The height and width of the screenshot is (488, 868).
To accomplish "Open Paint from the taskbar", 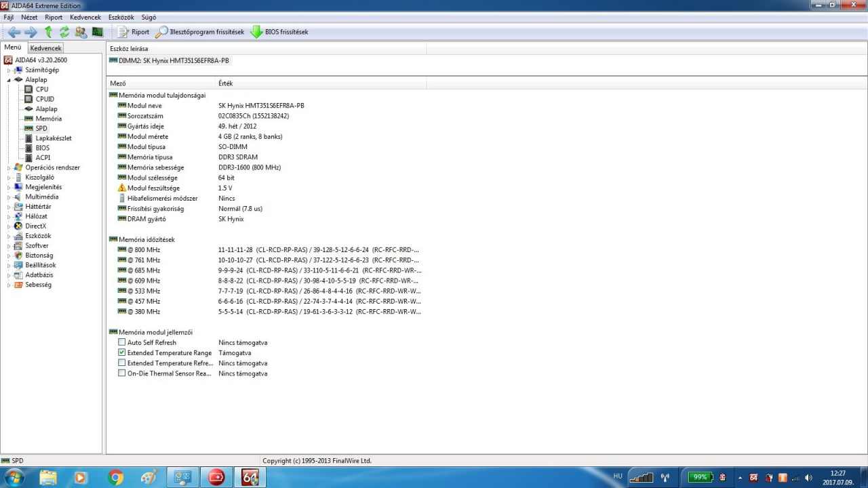I will 149,477.
